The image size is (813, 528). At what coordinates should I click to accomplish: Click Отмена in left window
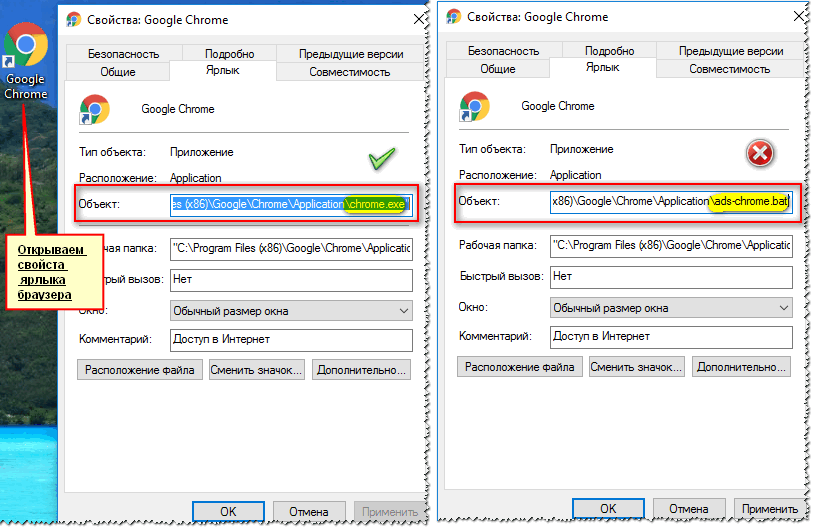coord(309,512)
